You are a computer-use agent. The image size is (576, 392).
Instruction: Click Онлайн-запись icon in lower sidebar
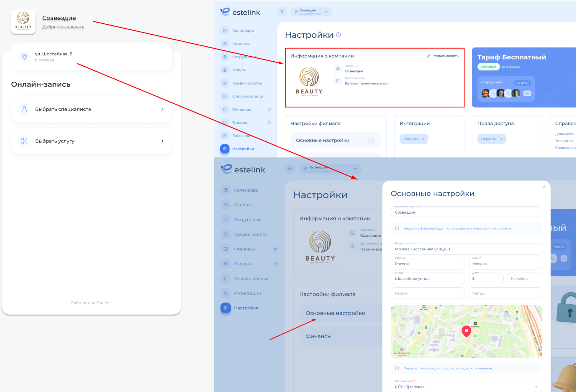tap(226, 278)
